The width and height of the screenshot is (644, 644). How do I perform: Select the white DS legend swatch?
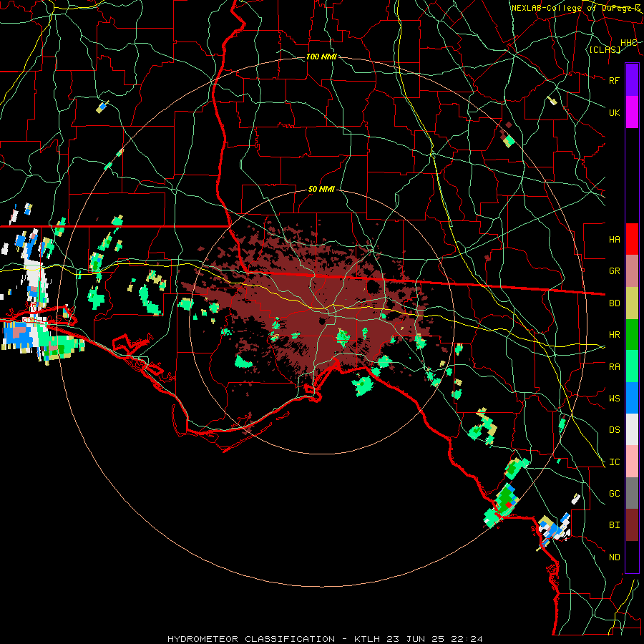pos(632,429)
